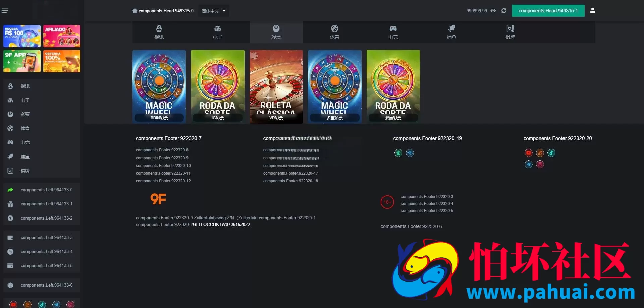Click the TikTok icon under Footer.922320-20

pyautogui.click(x=551, y=153)
